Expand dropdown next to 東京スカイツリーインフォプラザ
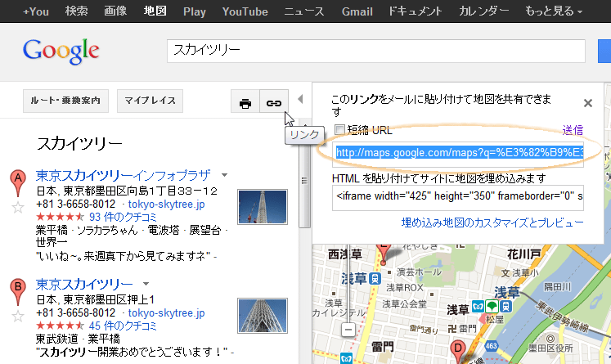The height and width of the screenshot is (364, 611). (x=224, y=175)
